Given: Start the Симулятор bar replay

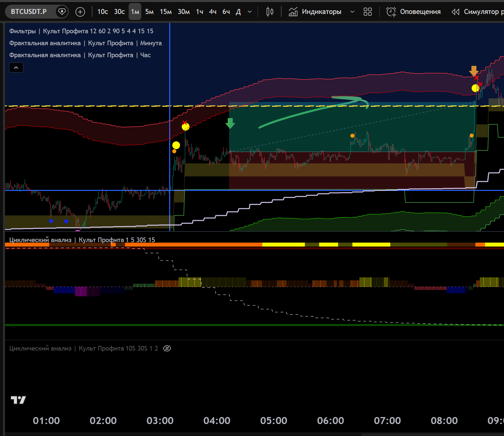Looking at the screenshot, I should 477,12.
